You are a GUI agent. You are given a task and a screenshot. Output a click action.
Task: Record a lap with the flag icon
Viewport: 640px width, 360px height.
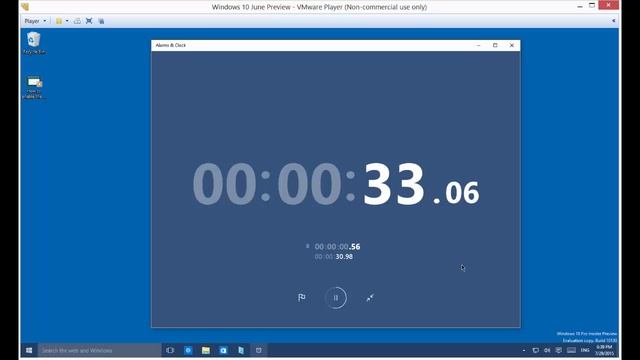coord(302,298)
